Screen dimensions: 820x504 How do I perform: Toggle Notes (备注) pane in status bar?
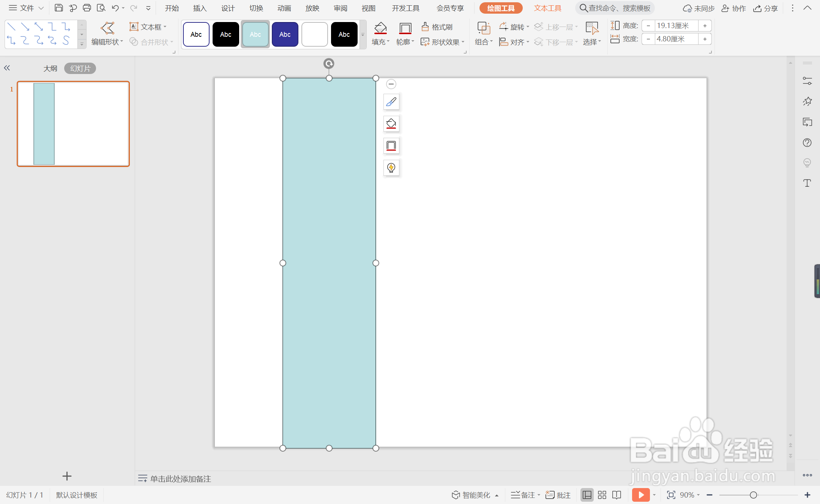[x=524, y=495]
